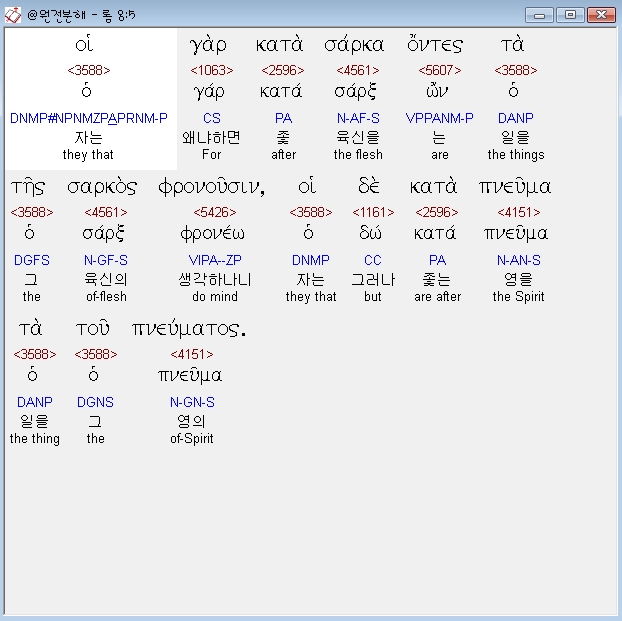Click the English gloss "but"
622x621 pixels.
pos(372,297)
